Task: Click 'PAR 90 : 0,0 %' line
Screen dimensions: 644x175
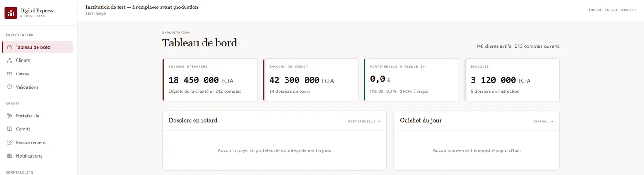Action: (399, 92)
